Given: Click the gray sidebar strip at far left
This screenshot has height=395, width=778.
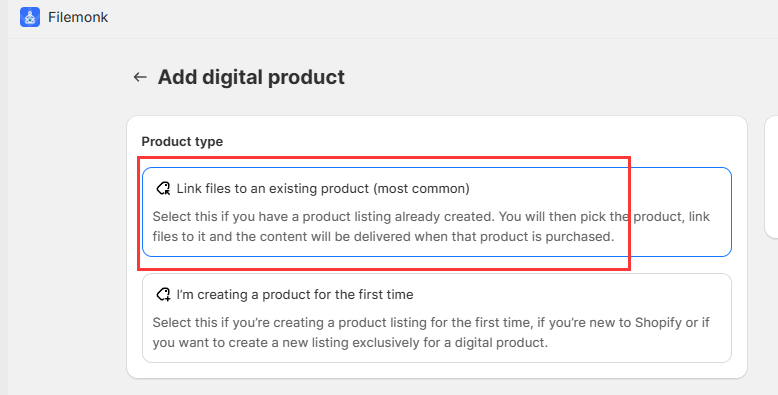Looking at the screenshot, I should (x=3, y=198).
